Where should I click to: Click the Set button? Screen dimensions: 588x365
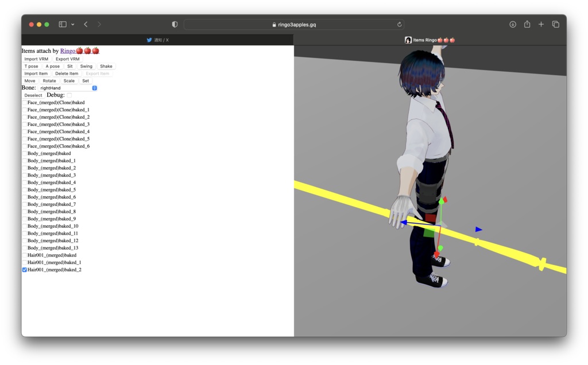point(86,80)
